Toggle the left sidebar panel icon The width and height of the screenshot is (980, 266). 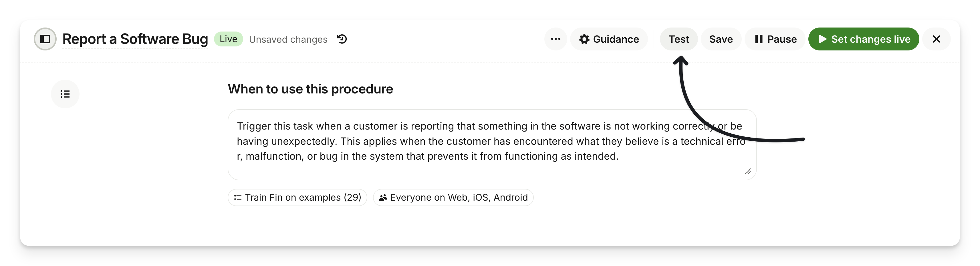coord(45,39)
